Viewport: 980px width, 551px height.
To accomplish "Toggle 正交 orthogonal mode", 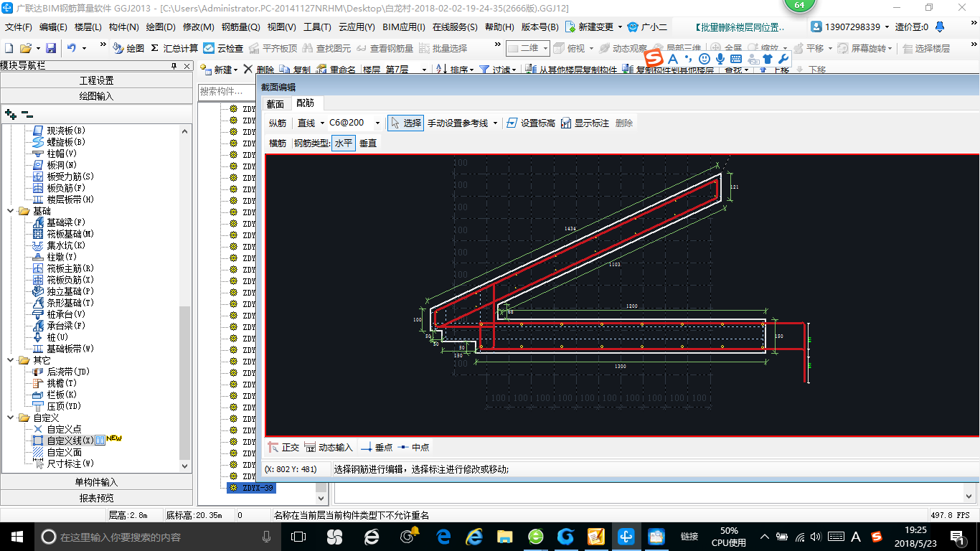I will 283,447.
